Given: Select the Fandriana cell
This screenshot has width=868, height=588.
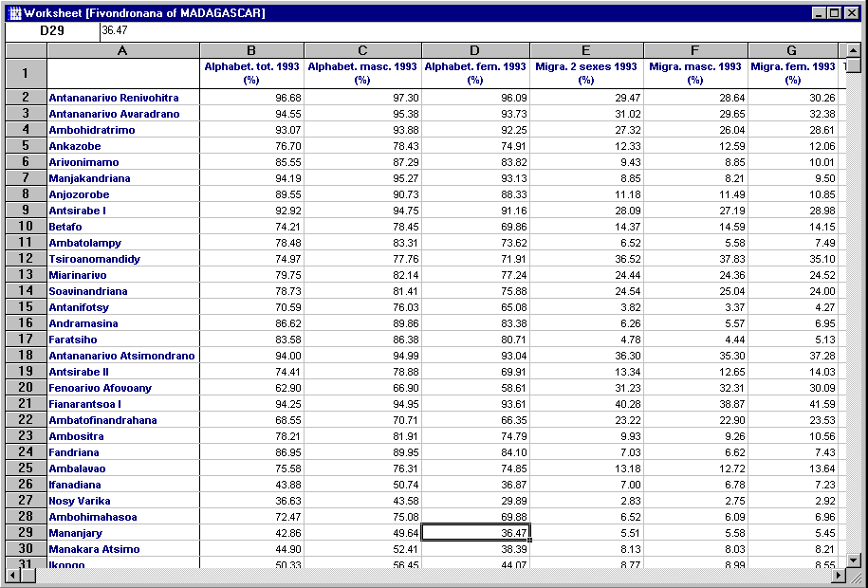Looking at the screenshot, I should click(x=123, y=451).
